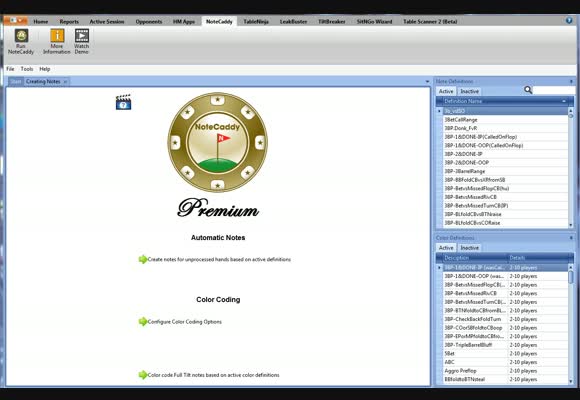Click green arrow next to Configure Color Coding Options

coord(143,322)
